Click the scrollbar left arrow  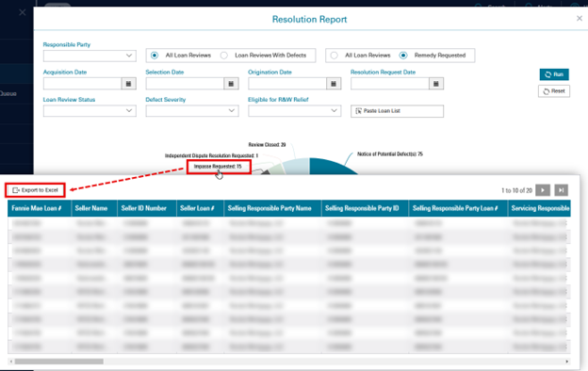[11, 362]
